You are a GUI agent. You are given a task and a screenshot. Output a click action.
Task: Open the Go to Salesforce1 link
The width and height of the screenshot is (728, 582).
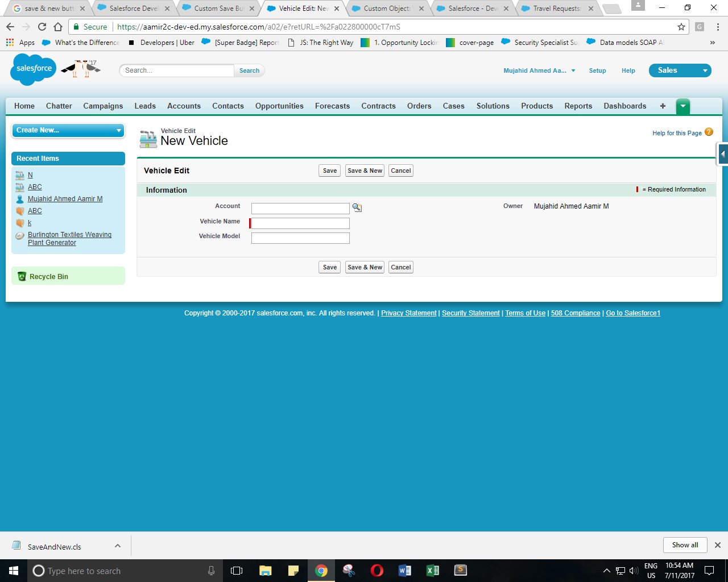(633, 313)
